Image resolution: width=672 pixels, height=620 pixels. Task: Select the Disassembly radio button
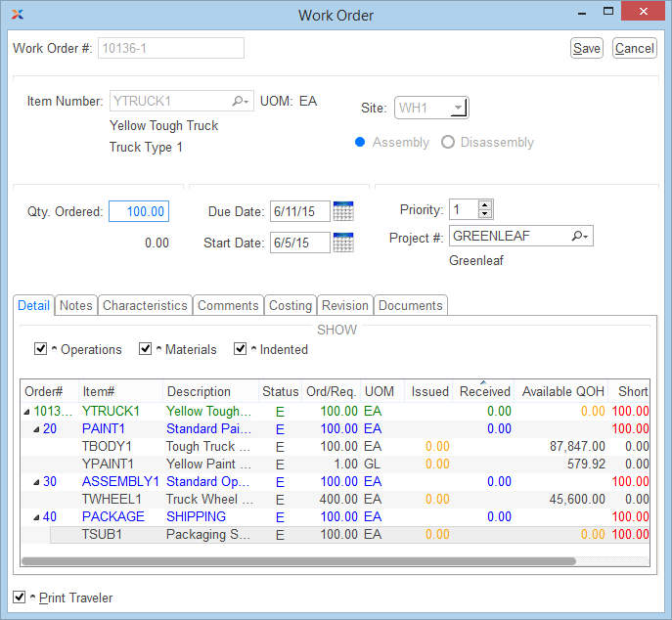(448, 142)
